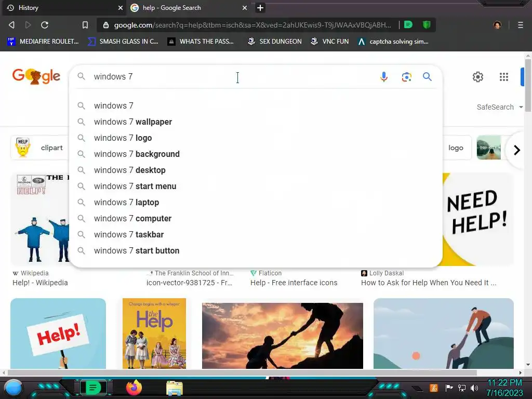Viewport: 532px width, 399px height.
Task: Choose suggestion "windows 7 start button"
Action: 256,251
